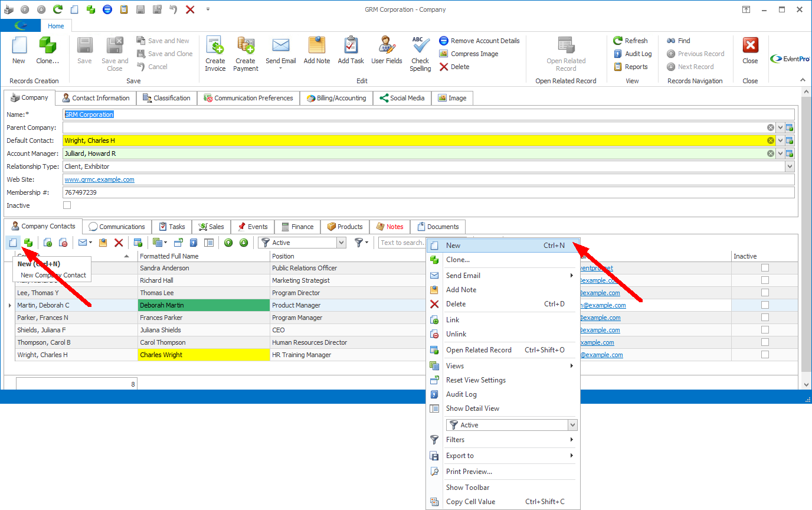812x510 pixels.
Task: Switch to the Contact Information tab
Action: (96, 98)
